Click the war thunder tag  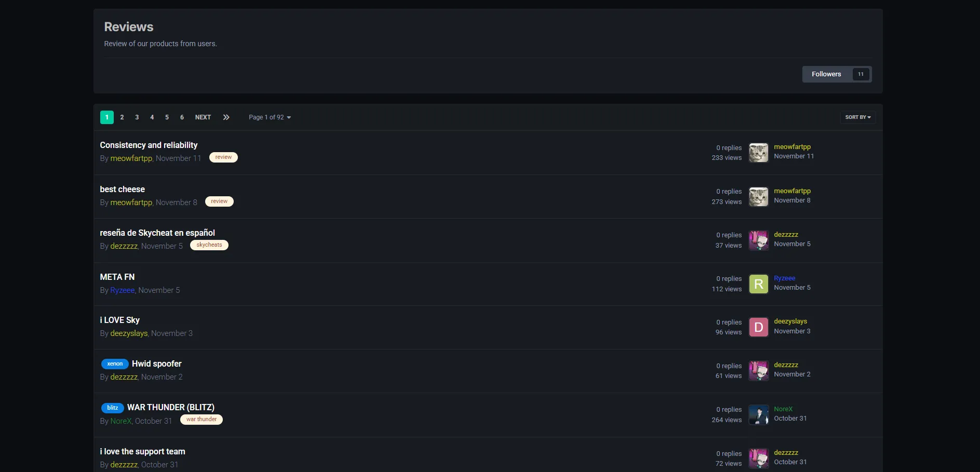coord(202,420)
